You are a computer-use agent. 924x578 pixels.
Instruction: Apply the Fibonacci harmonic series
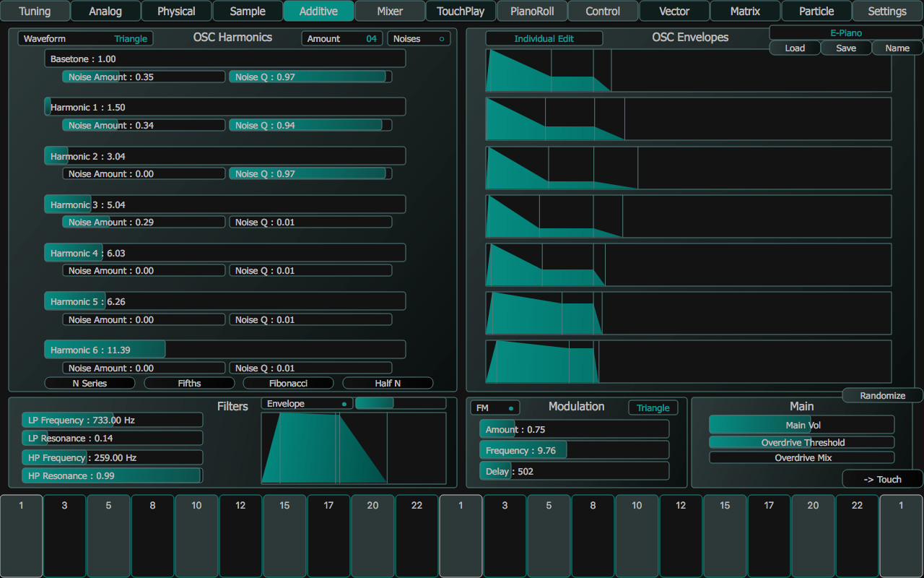pos(288,383)
